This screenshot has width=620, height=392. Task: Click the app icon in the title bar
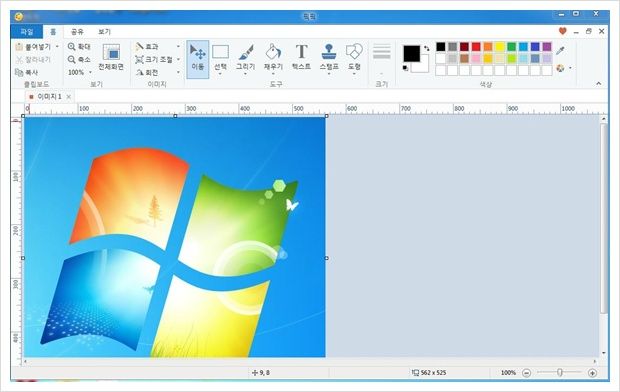[19, 16]
